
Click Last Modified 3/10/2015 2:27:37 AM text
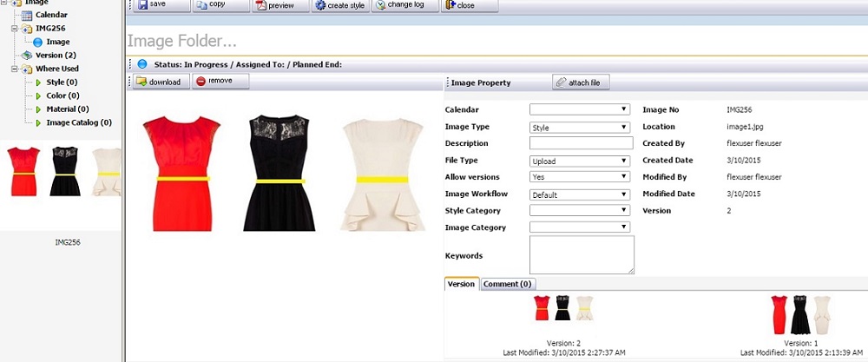[x=563, y=352]
